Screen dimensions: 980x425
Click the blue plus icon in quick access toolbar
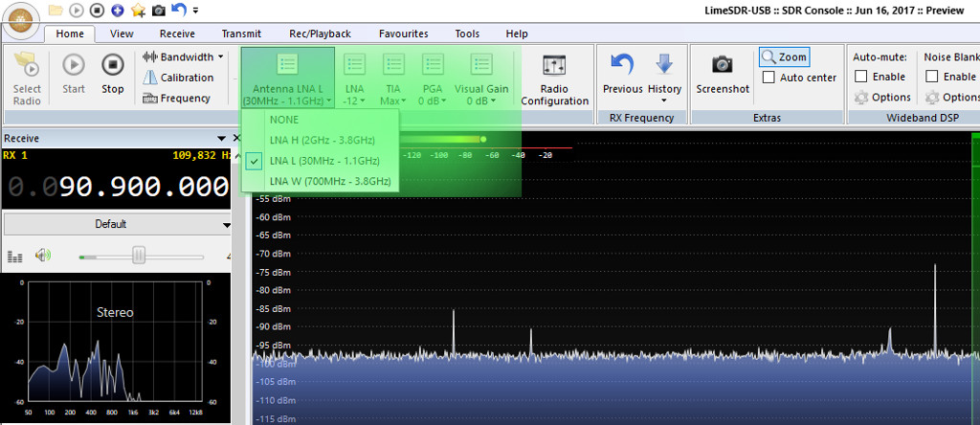[117, 10]
